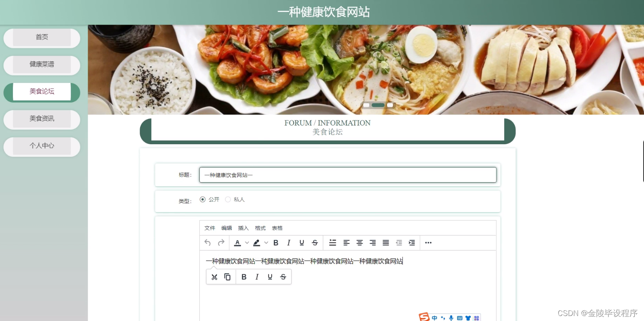Viewport: 644px width, 321px height.
Task: Open the 格式 menu in the editor
Action: (260, 228)
